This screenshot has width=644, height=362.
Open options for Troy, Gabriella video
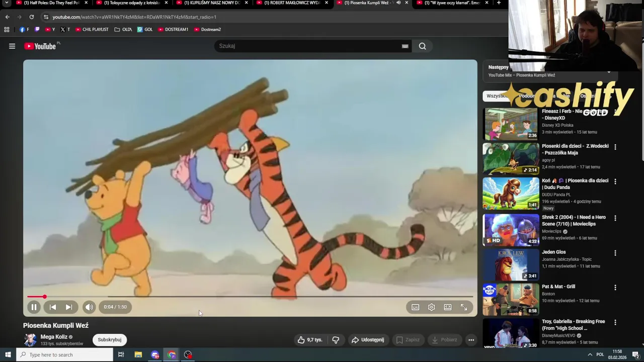coord(615,322)
